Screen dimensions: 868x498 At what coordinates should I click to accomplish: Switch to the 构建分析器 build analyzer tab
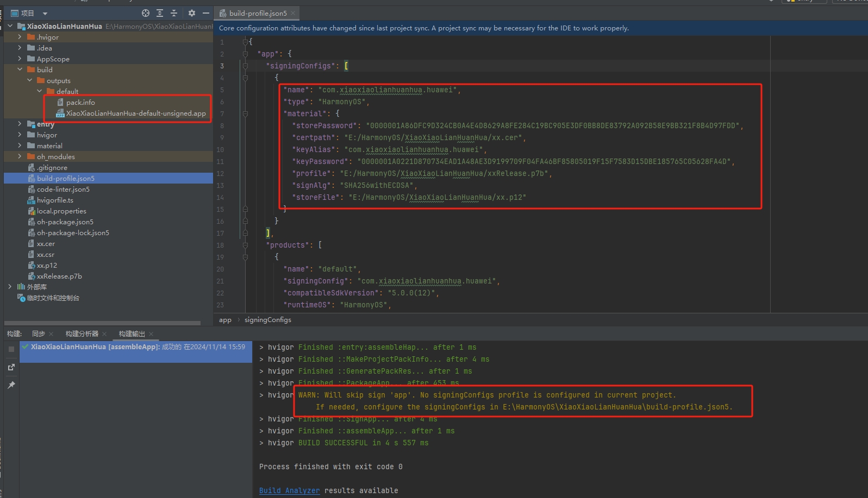coord(82,333)
